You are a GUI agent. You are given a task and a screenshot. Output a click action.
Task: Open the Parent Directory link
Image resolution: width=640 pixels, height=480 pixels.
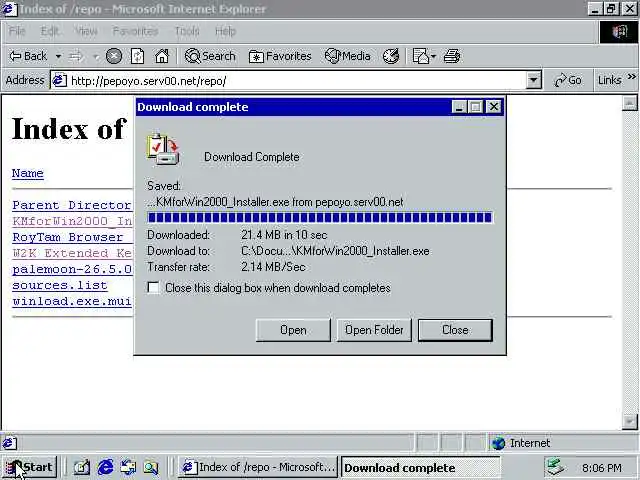click(x=72, y=205)
